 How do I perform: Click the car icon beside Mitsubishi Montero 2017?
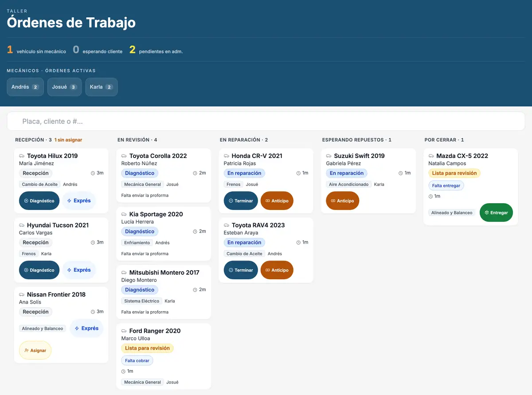pos(124,273)
